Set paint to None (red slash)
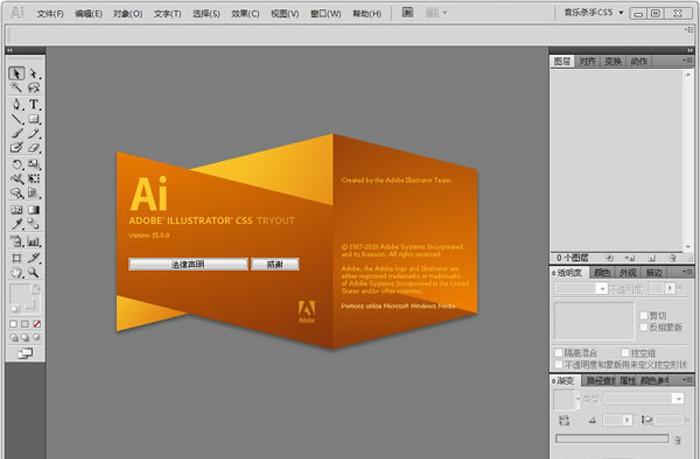The image size is (700, 459). tap(37, 324)
